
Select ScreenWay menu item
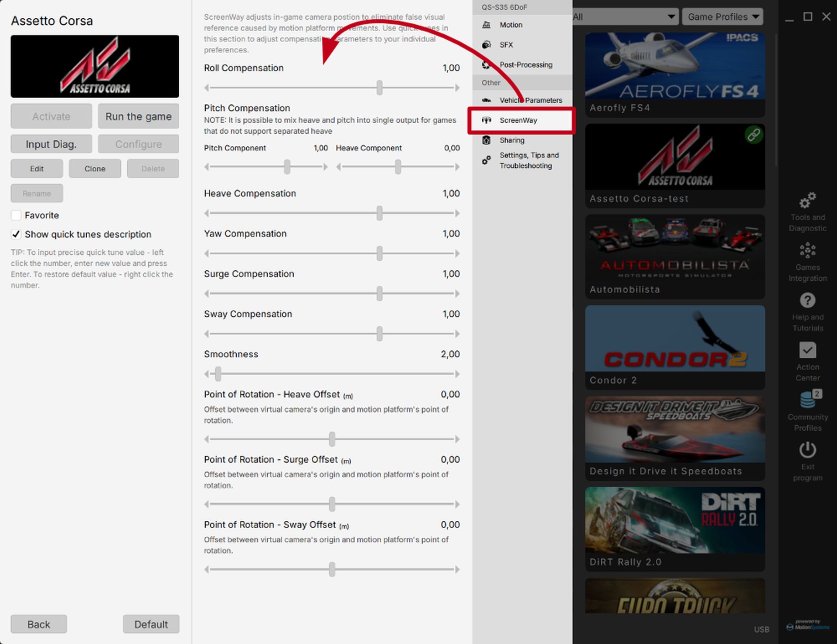[522, 120]
